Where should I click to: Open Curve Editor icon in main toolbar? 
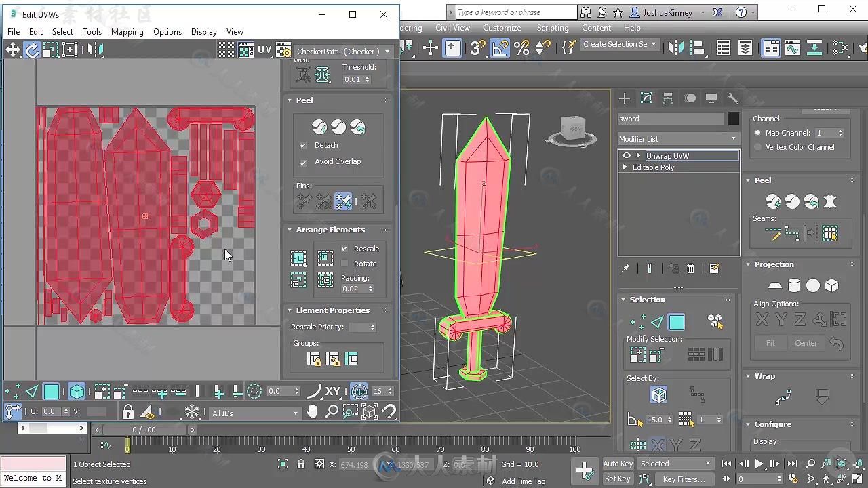793,47
